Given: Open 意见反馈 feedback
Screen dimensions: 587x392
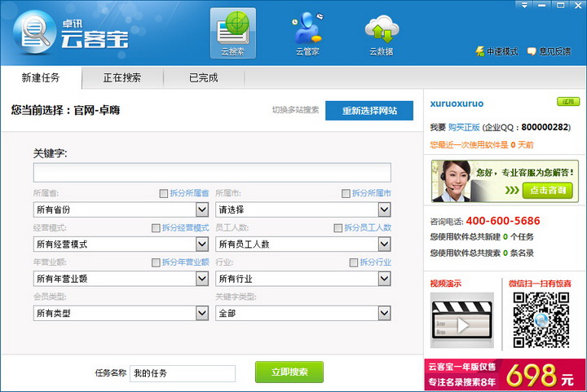Looking at the screenshot, I should pyautogui.click(x=549, y=51).
